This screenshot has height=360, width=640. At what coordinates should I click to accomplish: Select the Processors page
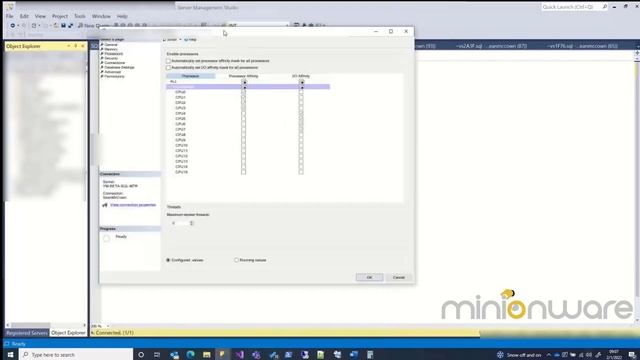pyautogui.click(x=113, y=53)
